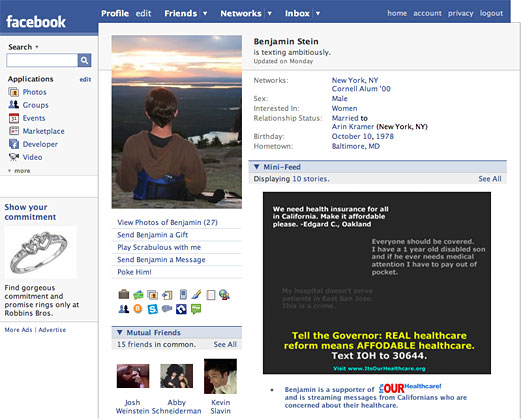This screenshot has height=420, width=525.
Task: Open Marketplace icon in sidebar
Action: coord(14,131)
